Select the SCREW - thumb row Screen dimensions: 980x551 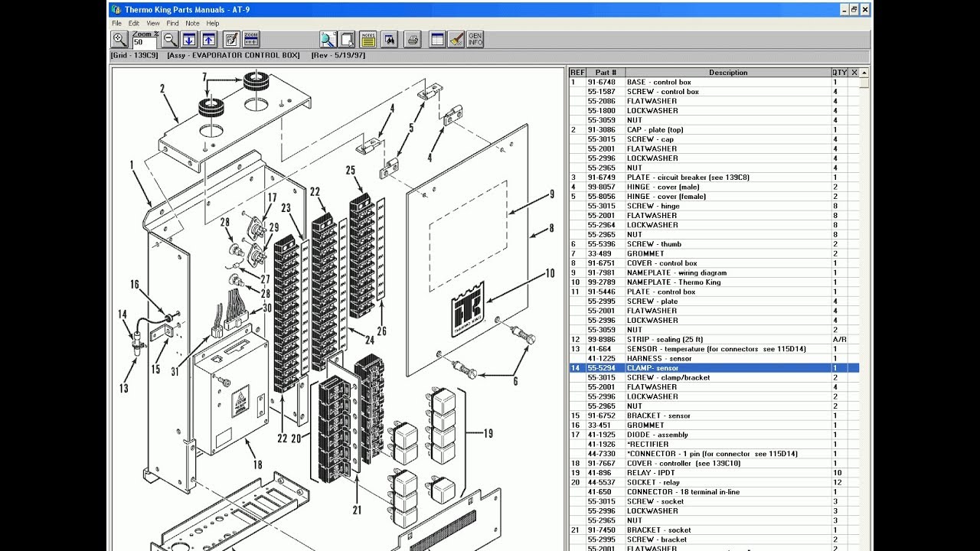tap(714, 244)
